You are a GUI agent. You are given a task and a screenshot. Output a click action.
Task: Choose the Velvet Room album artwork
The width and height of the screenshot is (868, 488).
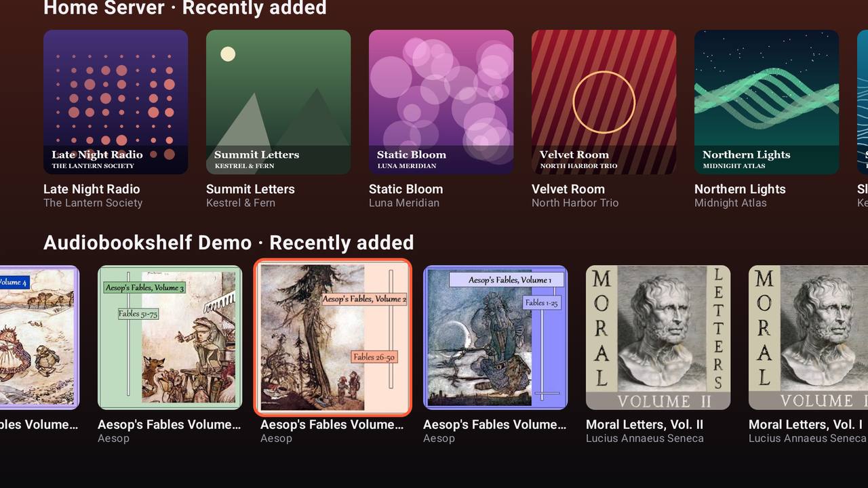coord(604,102)
